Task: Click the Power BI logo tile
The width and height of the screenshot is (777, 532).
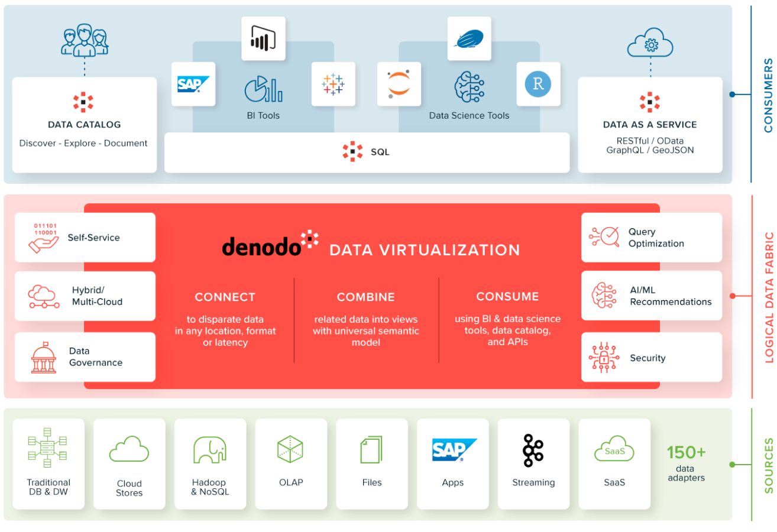Action: point(263,38)
